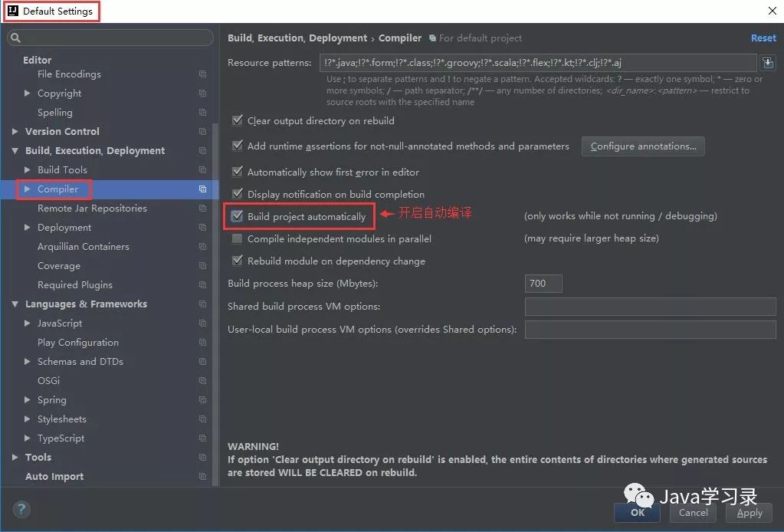Open Required Plugins settings page
Image resolution: width=784 pixels, height=532 pixels.
[75, 285]
